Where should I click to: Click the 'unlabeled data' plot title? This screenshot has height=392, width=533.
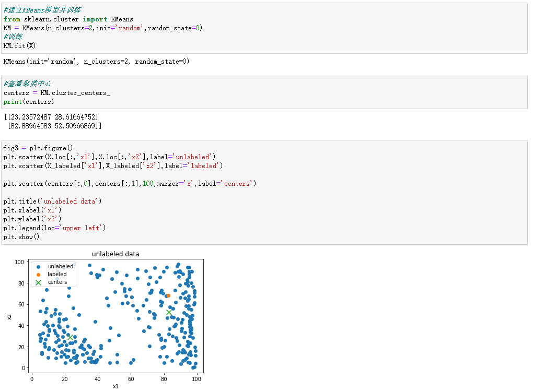[x=115, y=254]
